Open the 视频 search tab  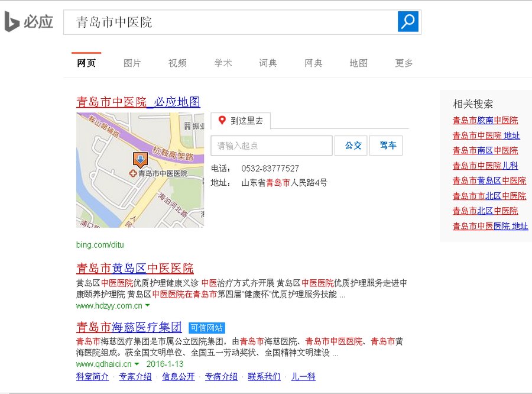(177, 63)
